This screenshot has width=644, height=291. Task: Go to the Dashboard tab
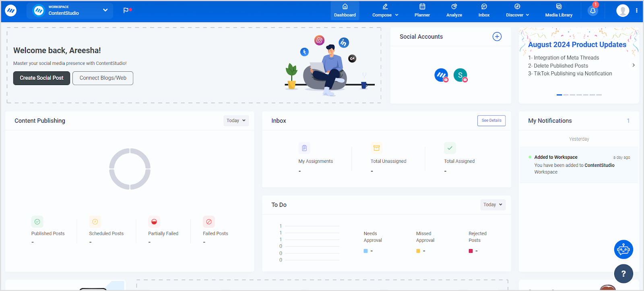[345, 10]
